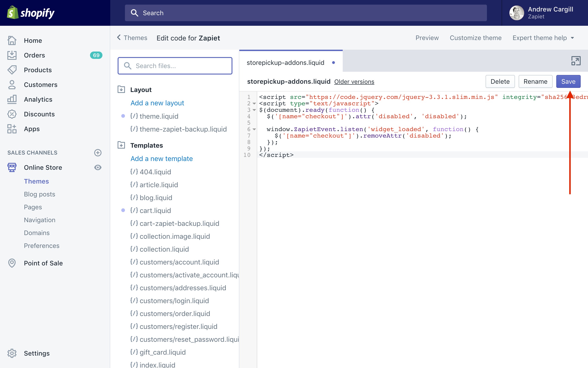The width and height of the screenshot is (588, 368).
Task: Open customers/reset_password.liquid template
Action: (185, 339)
